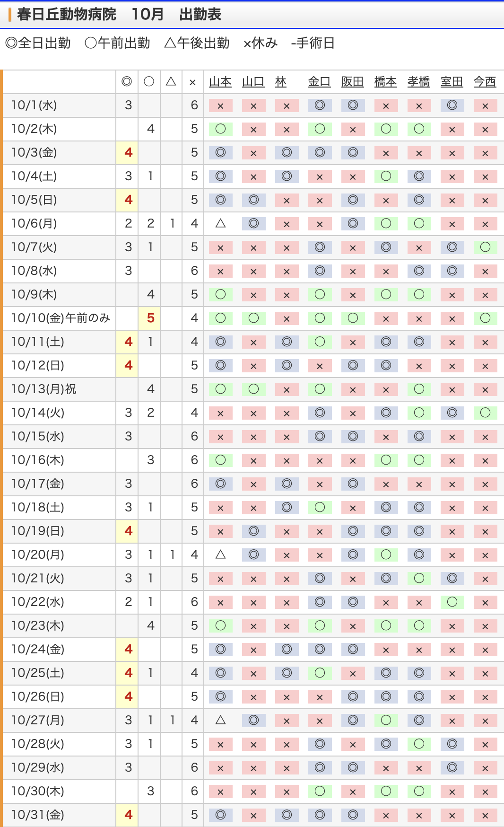Click the highlighted 5 count on 10/10(金)
The height and width of the screenshot is (827, 504).
tap(150, 318)
